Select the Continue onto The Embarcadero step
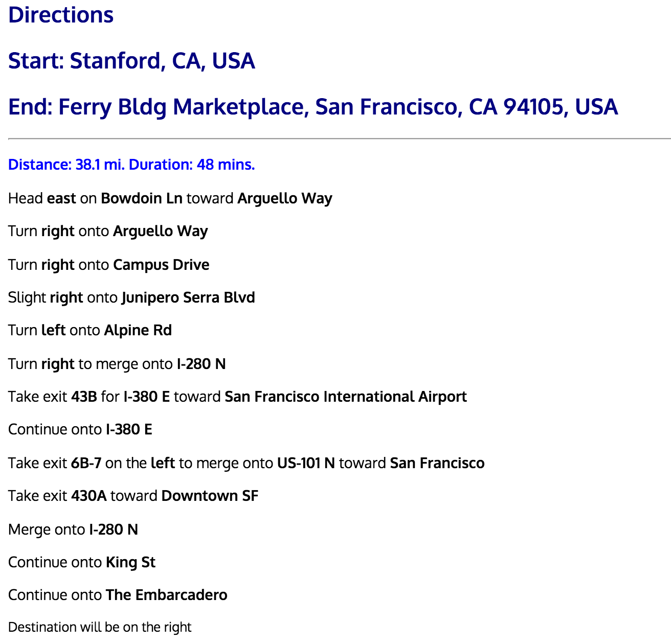The image size is (671, 644). (118, 595)
